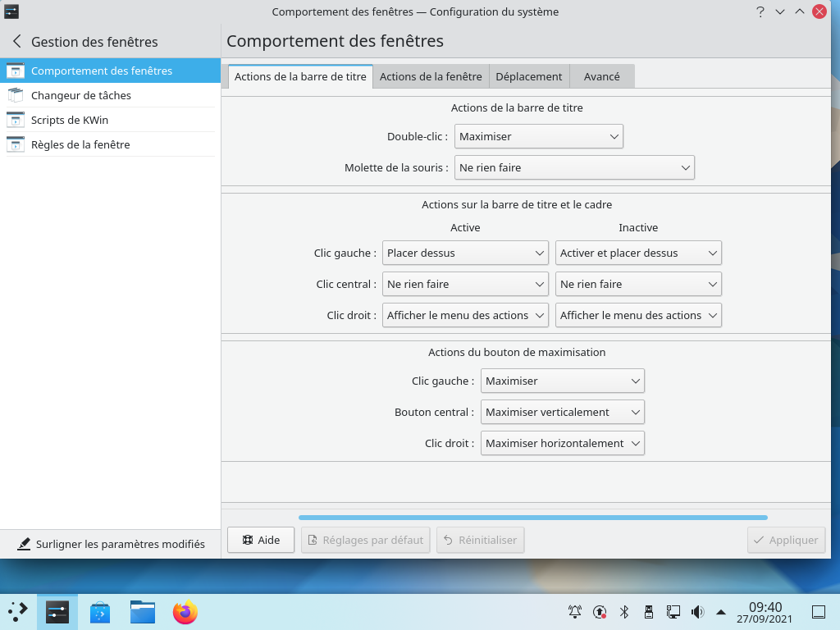
Task: Switch to Déplacement tab
Action: 529,76
